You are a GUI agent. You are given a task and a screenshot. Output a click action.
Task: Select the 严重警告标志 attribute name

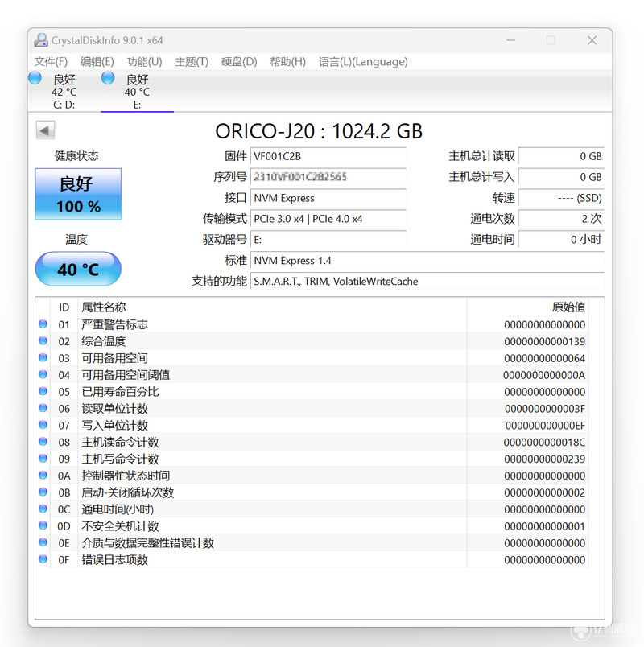(114, 325)
